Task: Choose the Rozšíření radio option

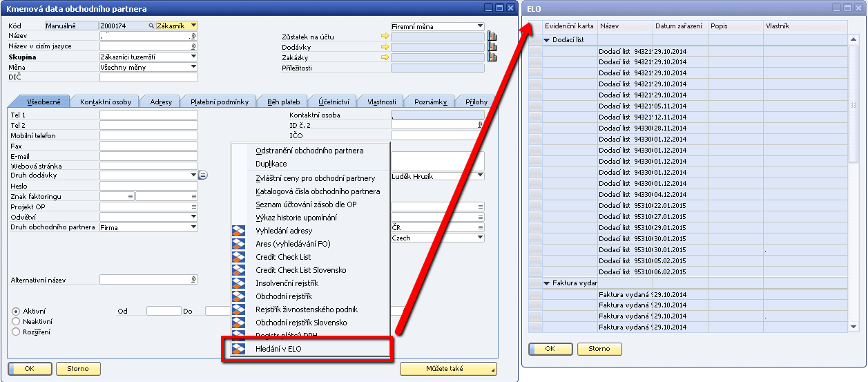Action: (x=17, y=332)
